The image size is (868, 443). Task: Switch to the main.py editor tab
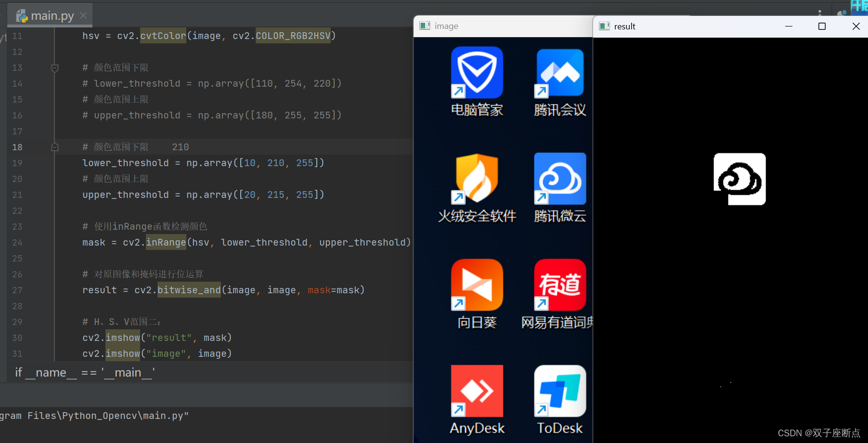click(50, 16)
